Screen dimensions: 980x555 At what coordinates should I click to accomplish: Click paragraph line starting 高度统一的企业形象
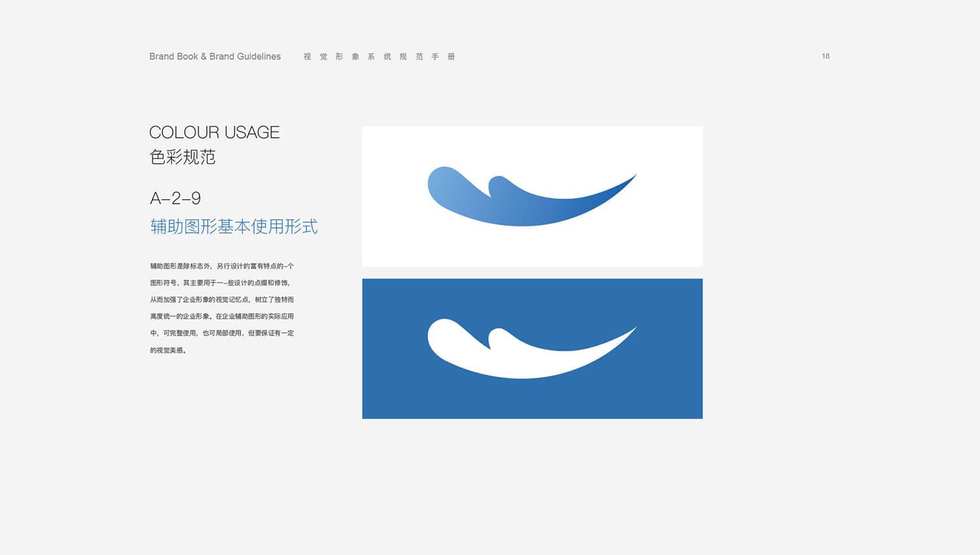221,317
